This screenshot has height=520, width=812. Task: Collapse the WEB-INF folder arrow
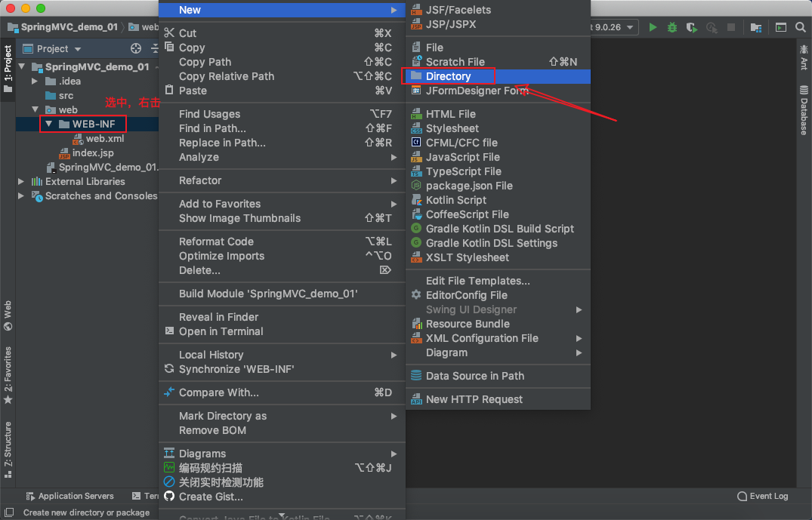coord(48,125)
